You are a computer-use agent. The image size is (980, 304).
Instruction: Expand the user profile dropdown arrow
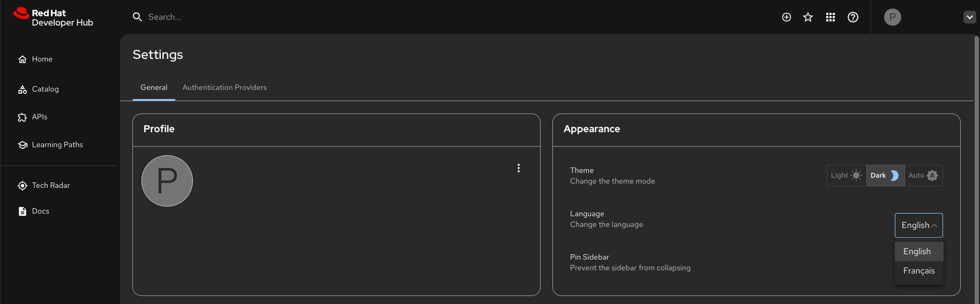969,17
